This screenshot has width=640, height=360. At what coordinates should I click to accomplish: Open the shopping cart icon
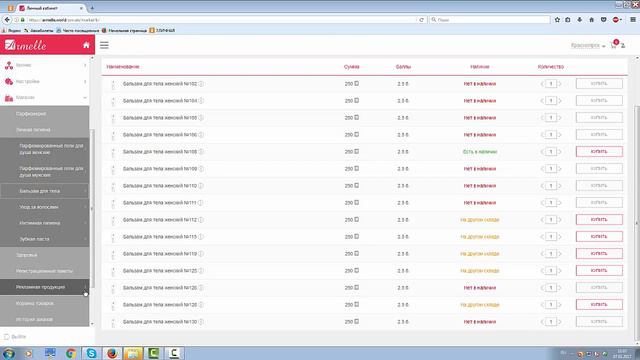tap(613, 45)
